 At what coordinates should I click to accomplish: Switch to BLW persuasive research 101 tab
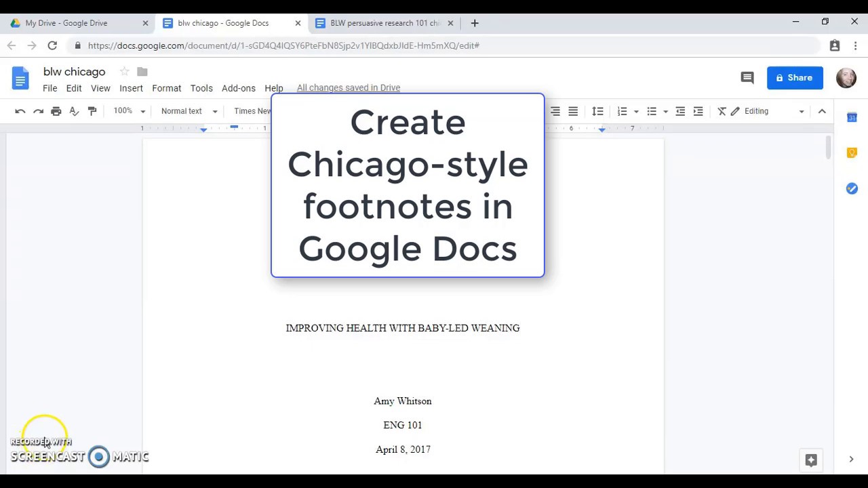coord(384,23)
